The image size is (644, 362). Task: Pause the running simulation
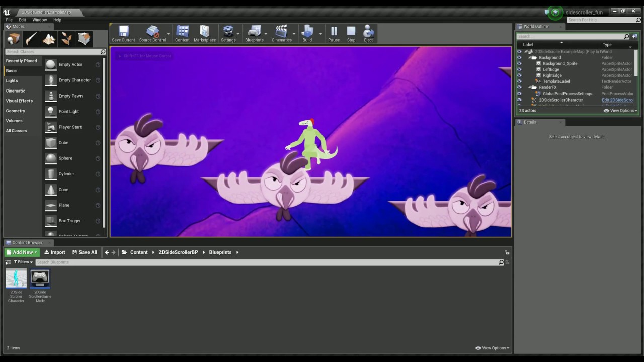coord(334,34)
